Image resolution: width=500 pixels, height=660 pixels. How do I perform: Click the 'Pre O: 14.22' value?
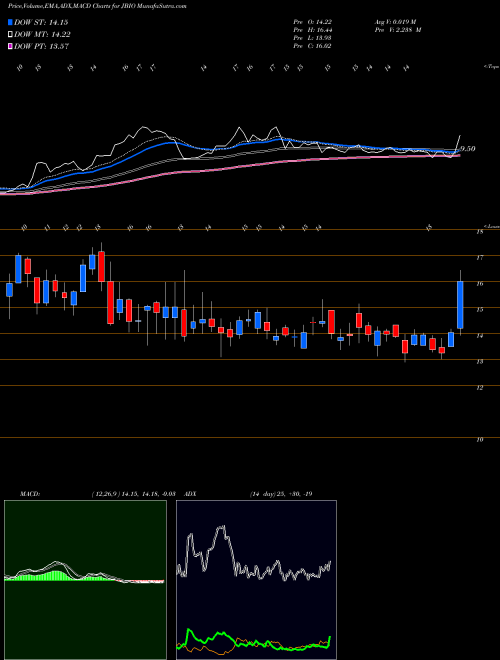tap(312, 22)
